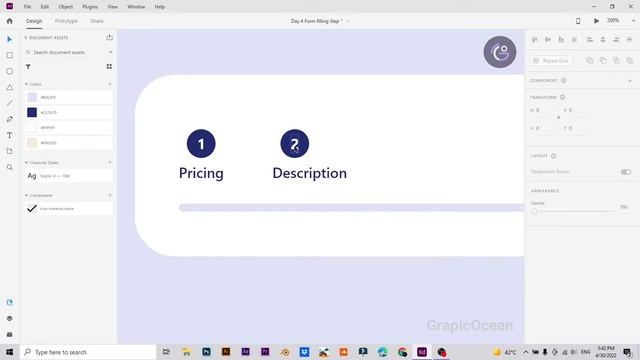Click the Repeat Grid button
Viewport: 640px width, 360px height.
[551, 60]
